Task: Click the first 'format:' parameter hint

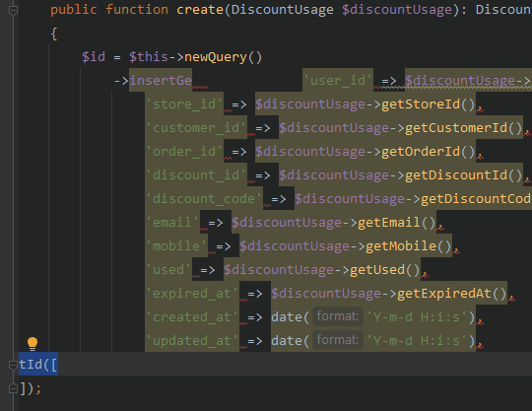Action: 338,316
